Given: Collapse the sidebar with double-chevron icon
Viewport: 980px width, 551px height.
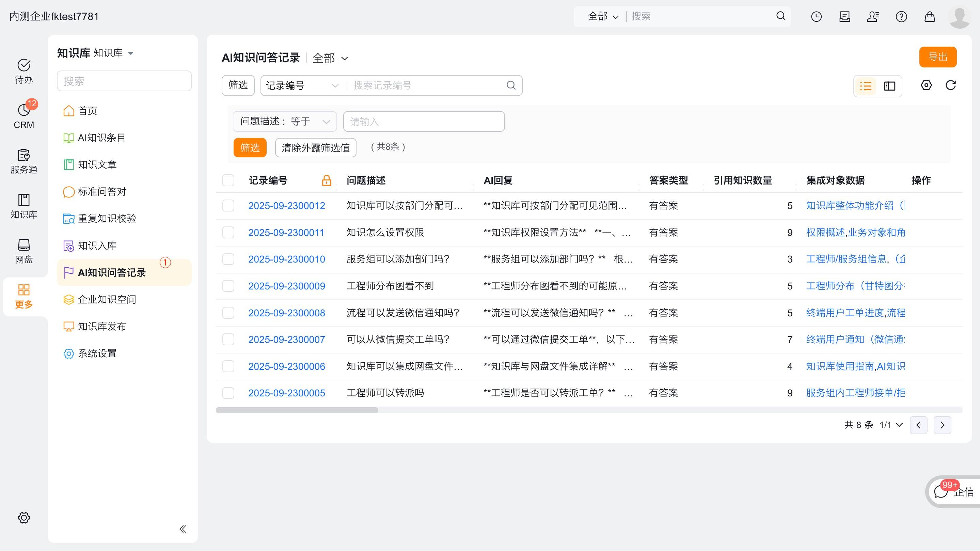Looking at the screenshot, I should (183, 529).
